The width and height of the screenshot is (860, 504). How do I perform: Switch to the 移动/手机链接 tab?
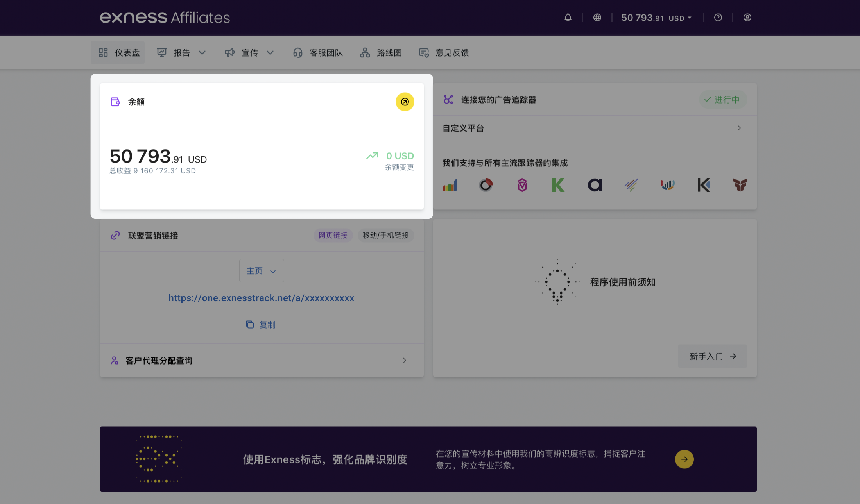(x=386, y=235)
